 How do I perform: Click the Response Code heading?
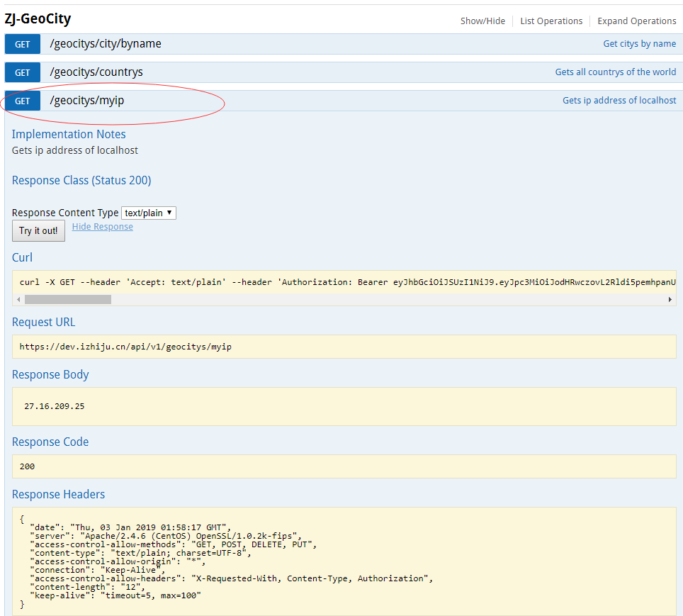(50, 442)
